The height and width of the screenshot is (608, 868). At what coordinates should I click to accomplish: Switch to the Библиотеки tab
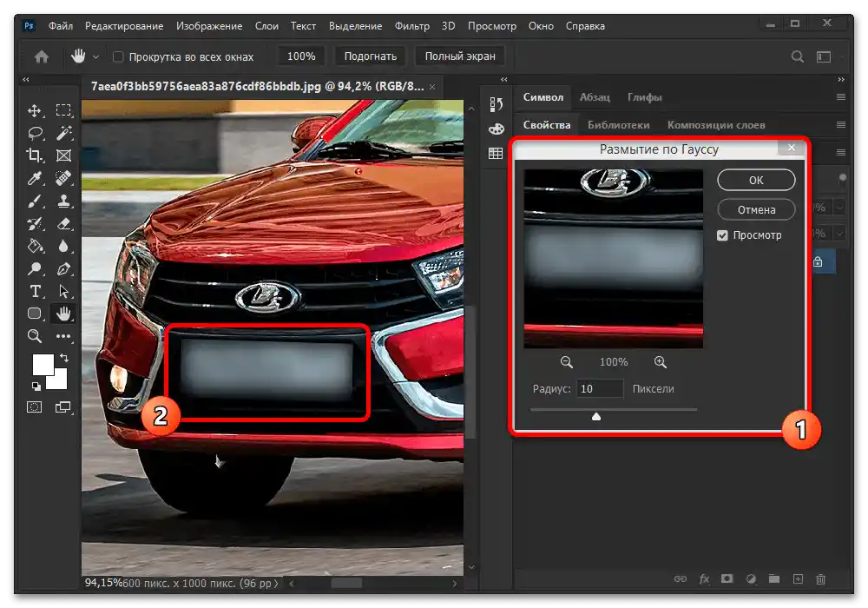click(x=619, y=125)
